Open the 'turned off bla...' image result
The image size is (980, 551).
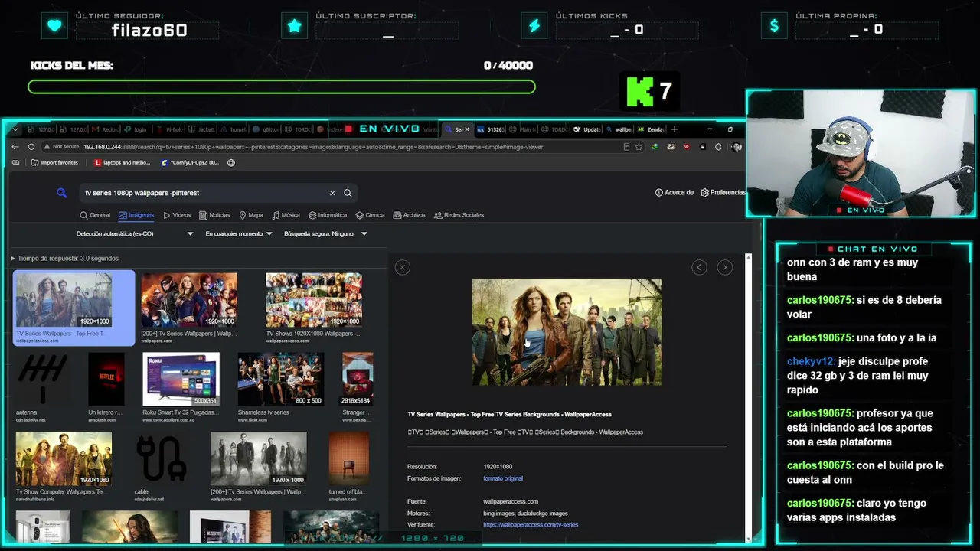point(349,459)
